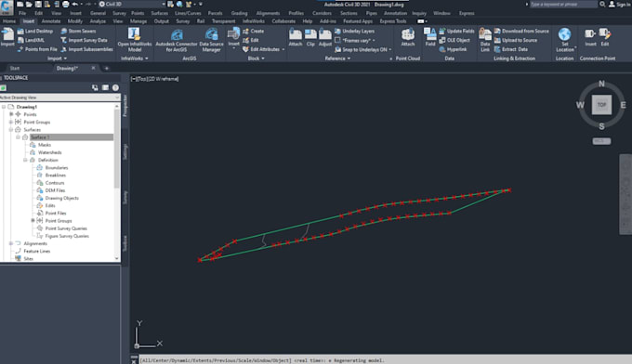Click Points from File

37,49
